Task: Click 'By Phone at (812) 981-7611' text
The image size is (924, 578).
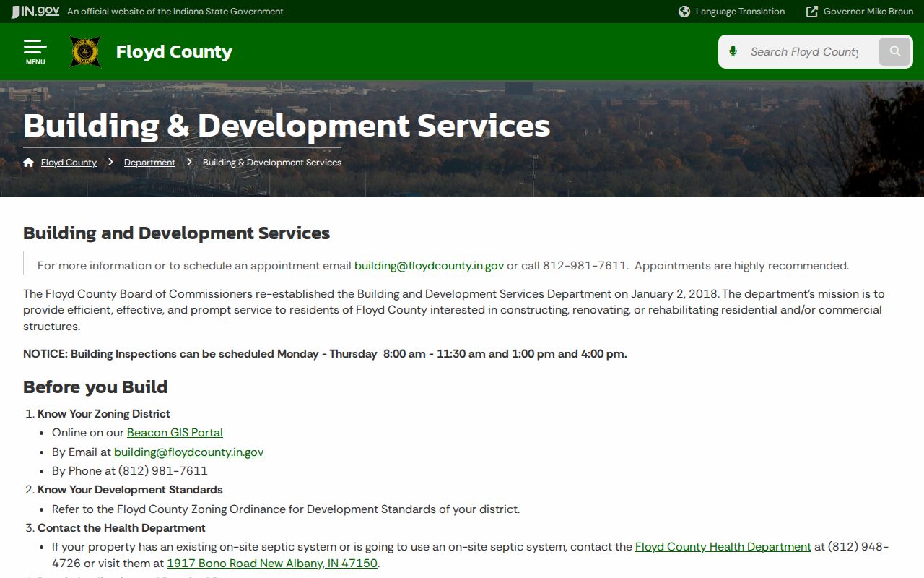Action: (x=130, y=470)
